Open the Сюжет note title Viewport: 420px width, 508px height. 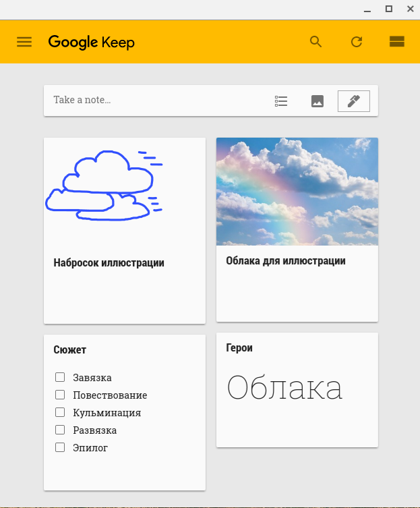point(69,349)
